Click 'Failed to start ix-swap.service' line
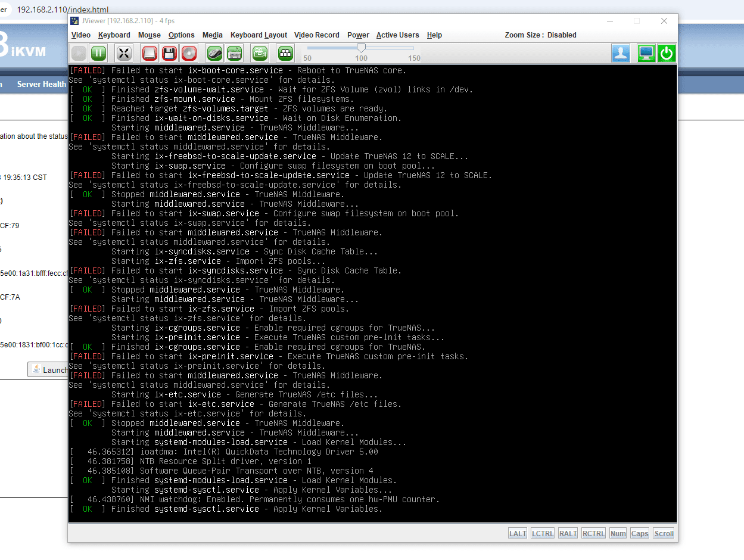 [264, 213]
